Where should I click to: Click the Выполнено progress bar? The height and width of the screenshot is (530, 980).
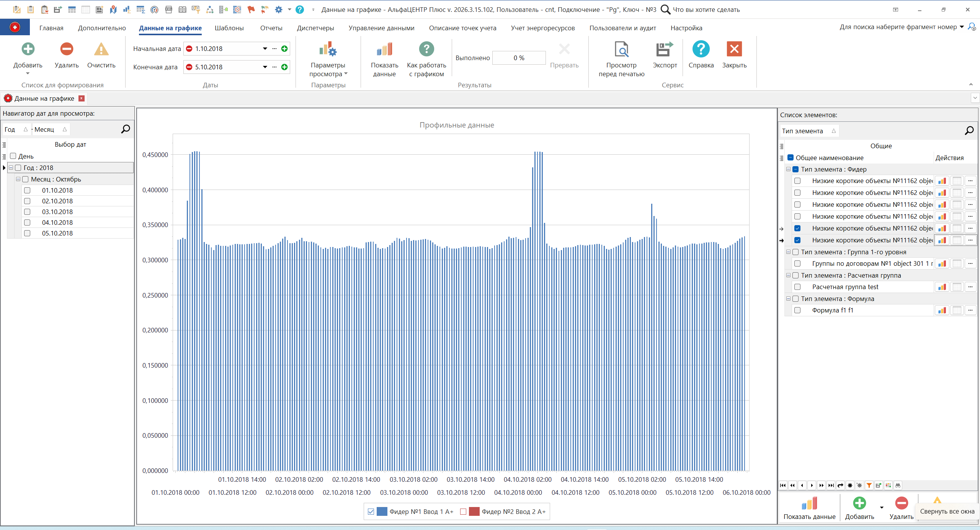point(519,57)
